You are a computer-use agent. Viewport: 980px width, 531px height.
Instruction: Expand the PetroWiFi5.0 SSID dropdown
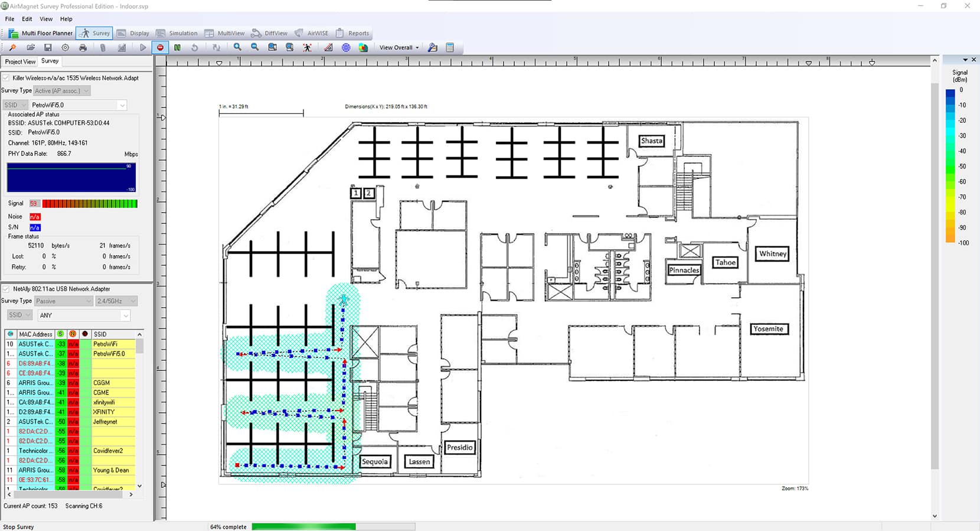(122, 105)
